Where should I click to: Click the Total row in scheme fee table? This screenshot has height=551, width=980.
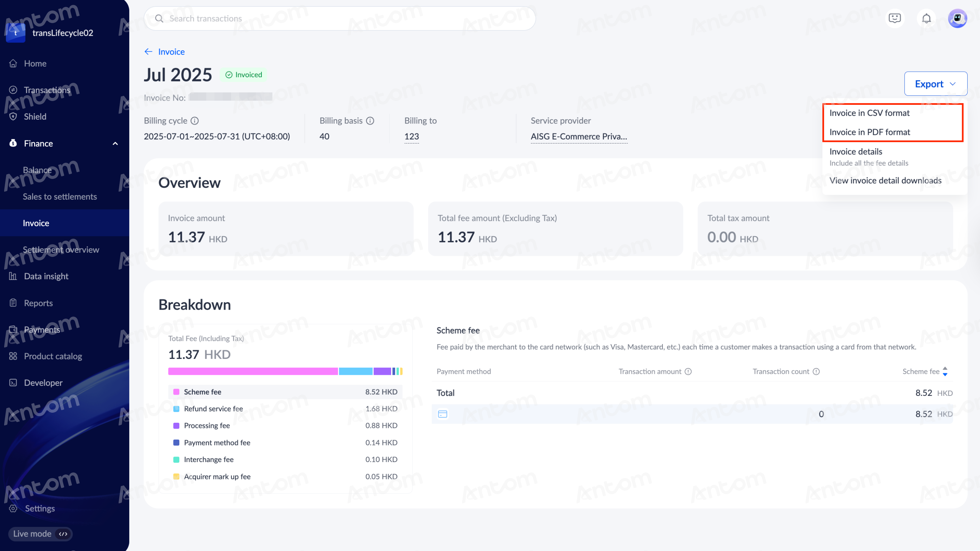692,393
